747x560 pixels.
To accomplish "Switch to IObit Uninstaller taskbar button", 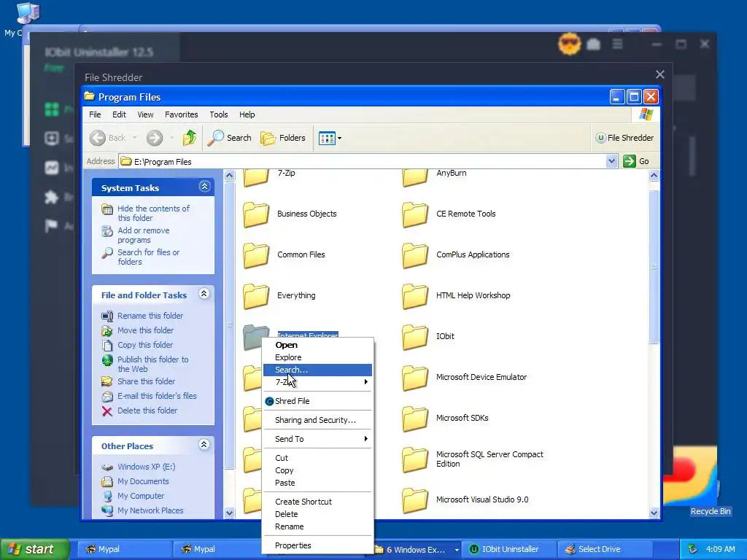I will [510, 550].
